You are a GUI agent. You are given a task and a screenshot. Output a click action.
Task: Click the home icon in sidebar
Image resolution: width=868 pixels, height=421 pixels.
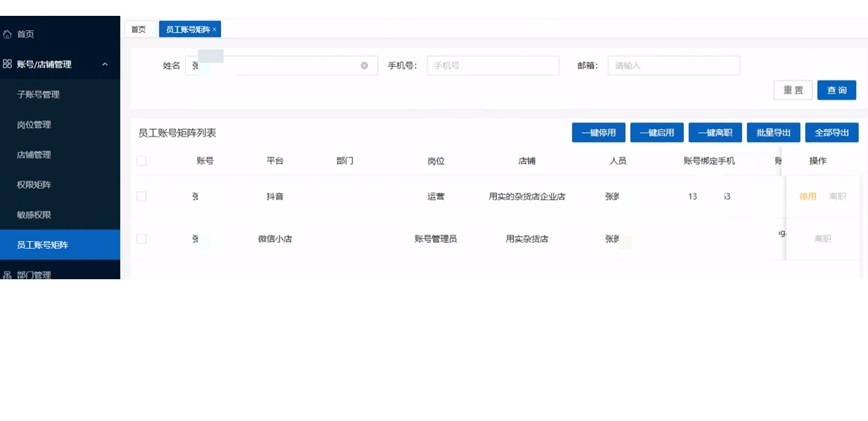(8, 34)
